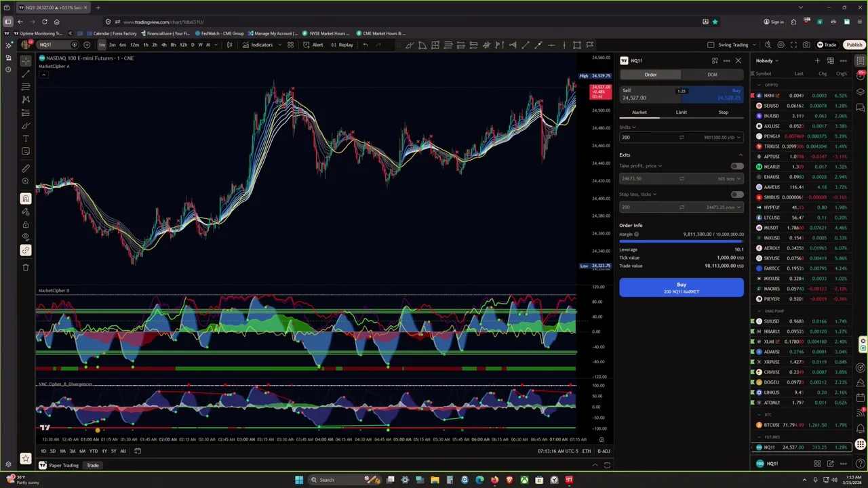Enter fullscreen chart mode
The height and width of the screenshot is (488, 868).
pyautogui.click(x=793, y=45)
